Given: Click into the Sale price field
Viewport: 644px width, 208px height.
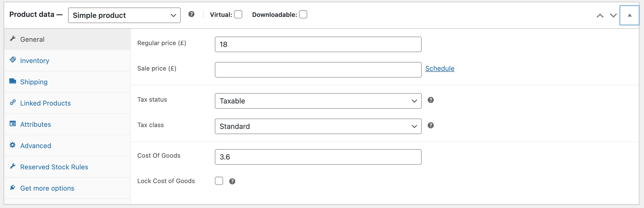Looking at the screenshot, I should coord(318,70).
